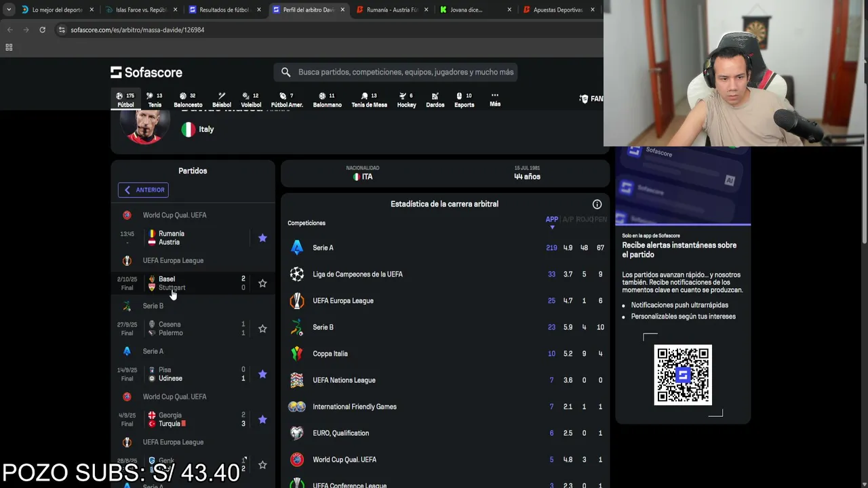Switch to the Lo mejor del deporte tab
This screenshot has height=488, width=868.
[x=56, y=9]
